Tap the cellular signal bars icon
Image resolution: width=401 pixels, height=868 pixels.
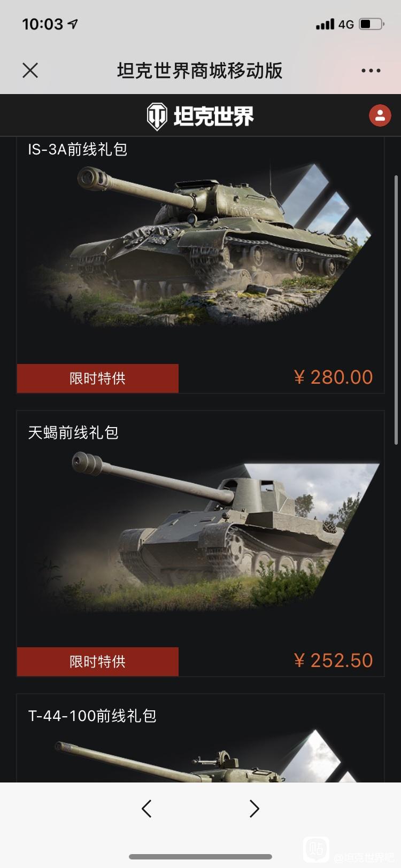pos(325,24)
